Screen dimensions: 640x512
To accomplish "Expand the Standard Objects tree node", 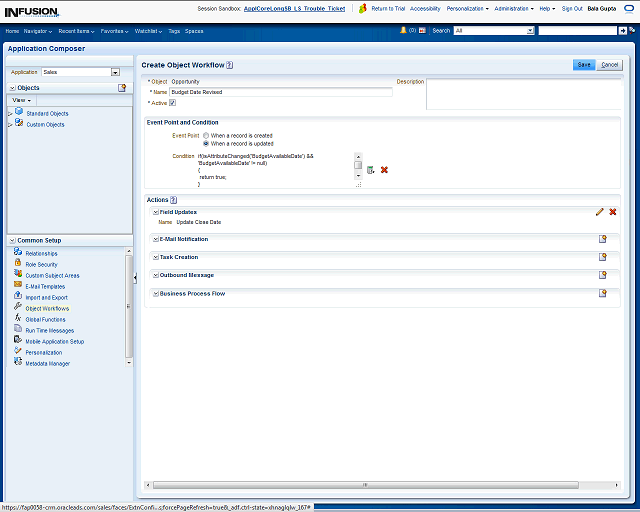I will point(10,114).
